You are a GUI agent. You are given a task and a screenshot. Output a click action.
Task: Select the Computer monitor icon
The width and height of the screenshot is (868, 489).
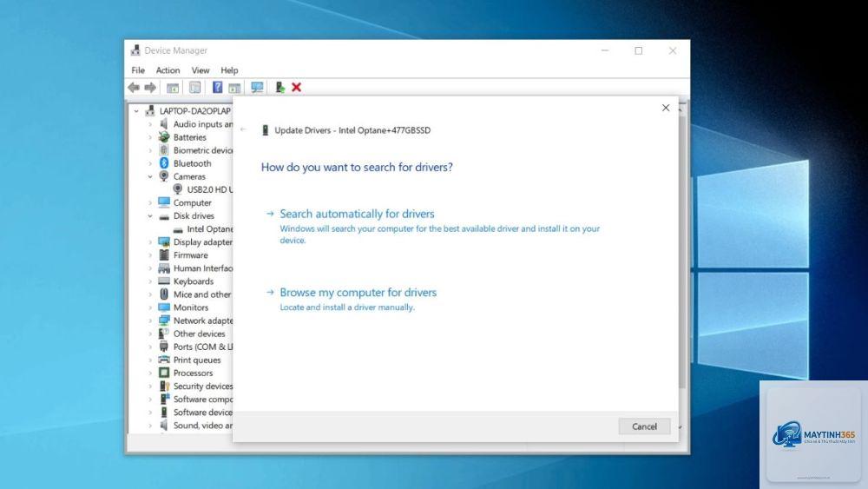pos(164,202)
